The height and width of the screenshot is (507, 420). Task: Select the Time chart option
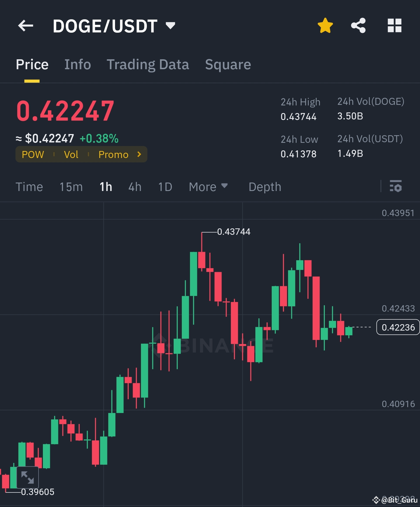coord(29,187)
